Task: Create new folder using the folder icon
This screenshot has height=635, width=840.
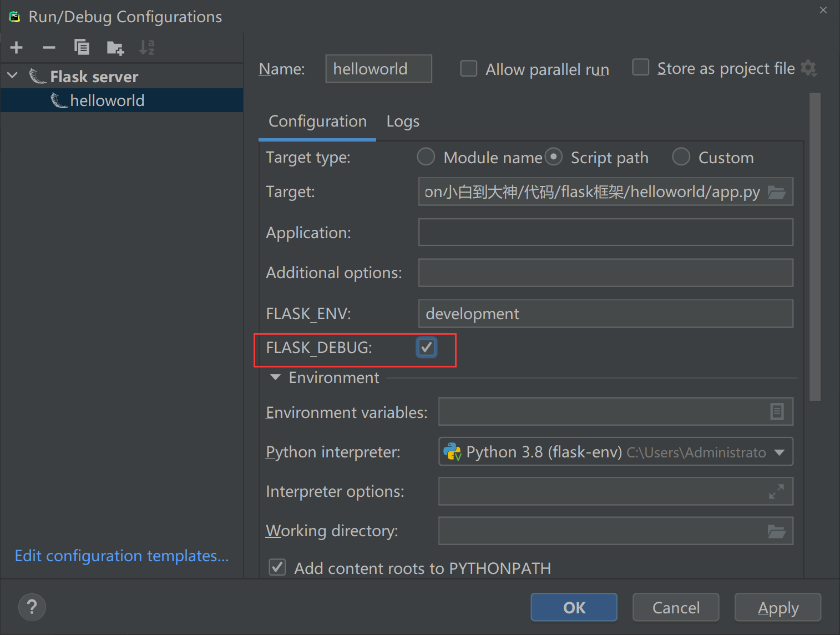Action: point(115,48)
